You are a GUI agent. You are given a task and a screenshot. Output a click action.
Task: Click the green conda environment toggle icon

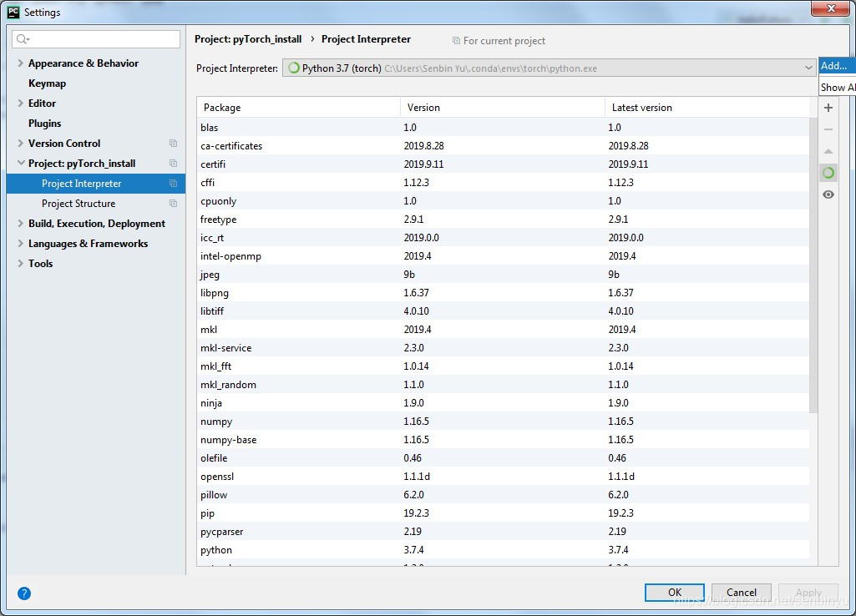pyautogui.click(x=828, y=173)
